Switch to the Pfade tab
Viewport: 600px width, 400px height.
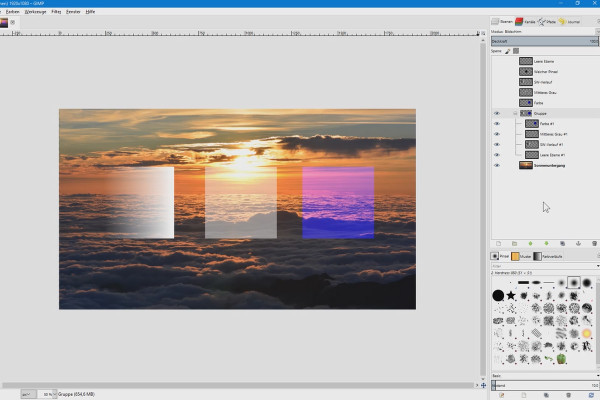(x=547, y=22)
